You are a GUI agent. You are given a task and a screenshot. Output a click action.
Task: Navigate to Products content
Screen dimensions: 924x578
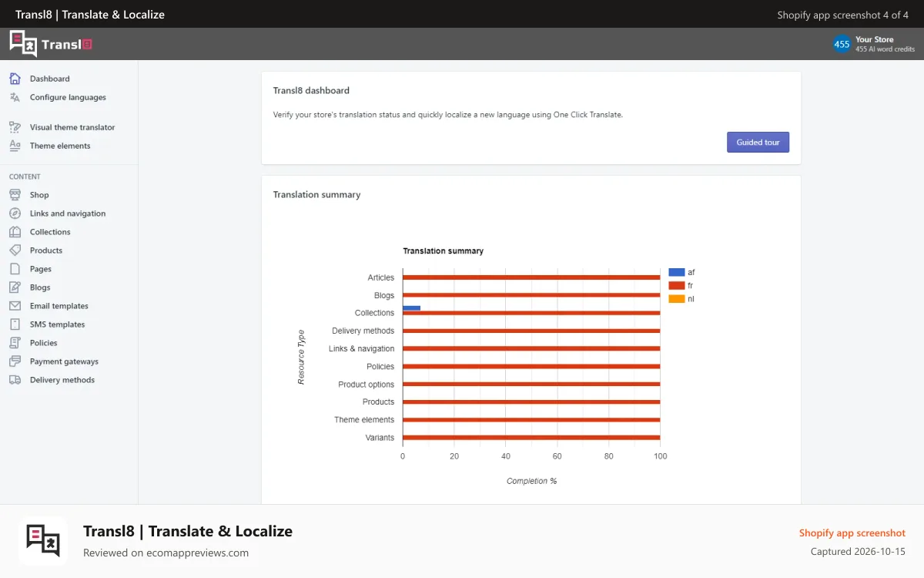coord(46,250)
